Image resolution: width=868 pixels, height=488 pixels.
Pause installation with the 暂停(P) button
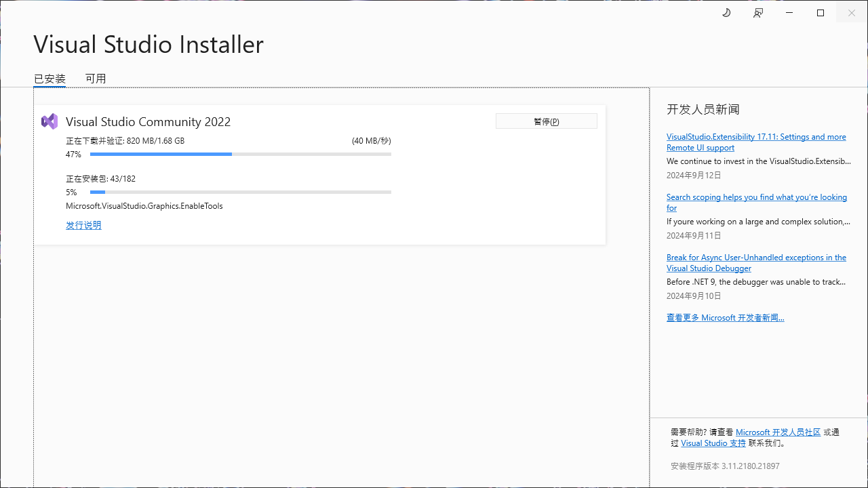(546, 121)
